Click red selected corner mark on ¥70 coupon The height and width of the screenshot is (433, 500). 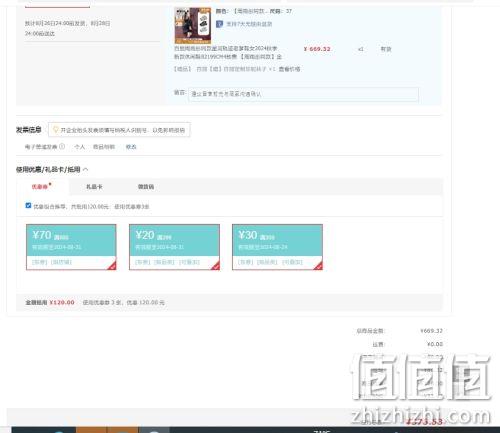click(112, 265)
